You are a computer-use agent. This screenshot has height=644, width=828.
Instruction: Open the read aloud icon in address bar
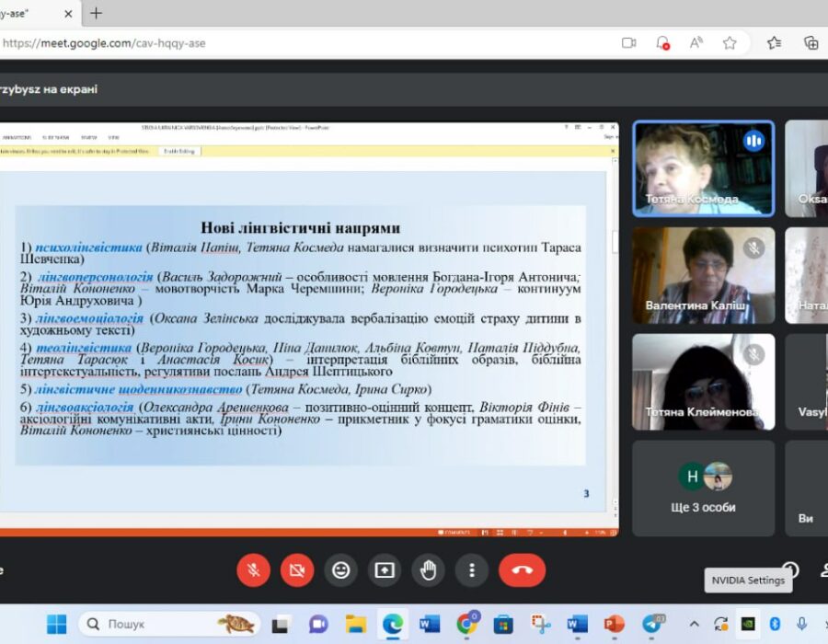(696, 42)
